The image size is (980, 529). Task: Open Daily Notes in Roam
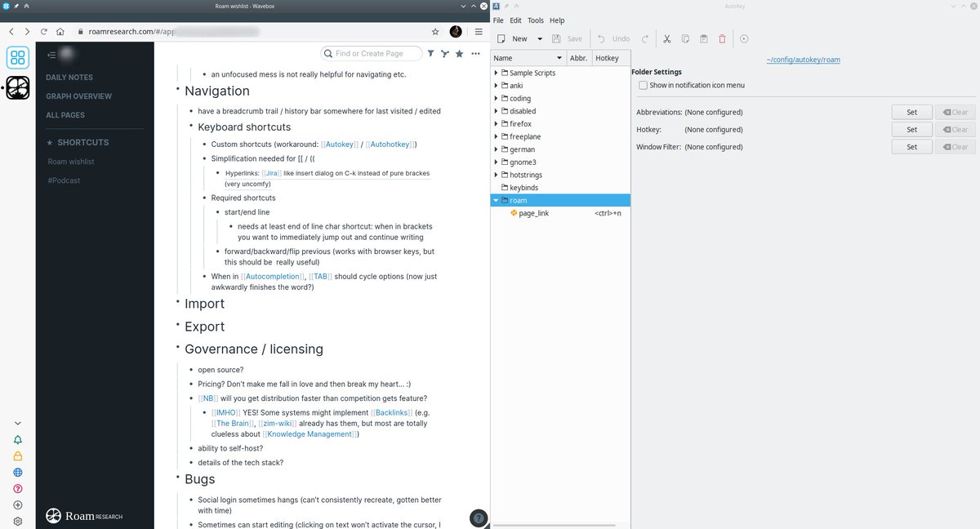tap(69, 78)
